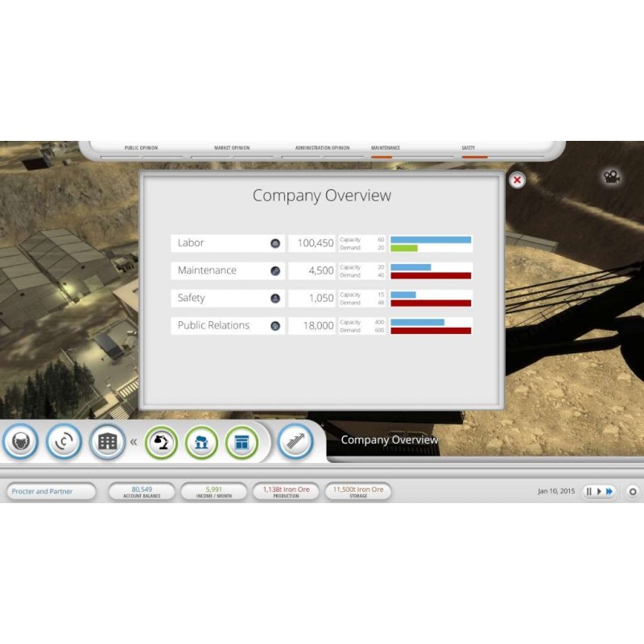Click the round icon beside Labor
This screenshot has width=644, height=644.
275,243
